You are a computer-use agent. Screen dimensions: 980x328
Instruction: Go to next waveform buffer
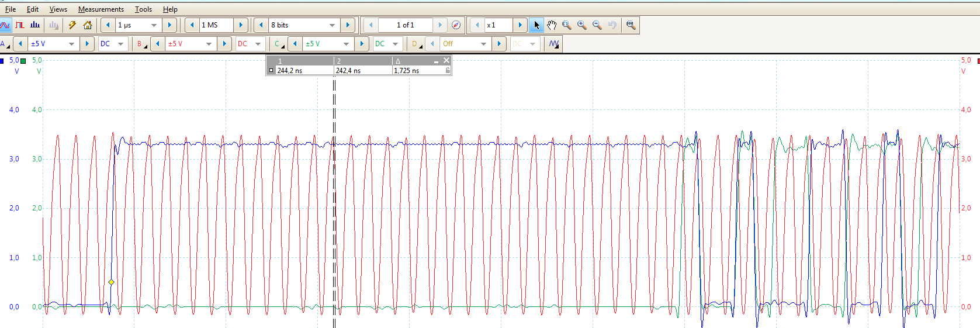[x=440, y=25]
